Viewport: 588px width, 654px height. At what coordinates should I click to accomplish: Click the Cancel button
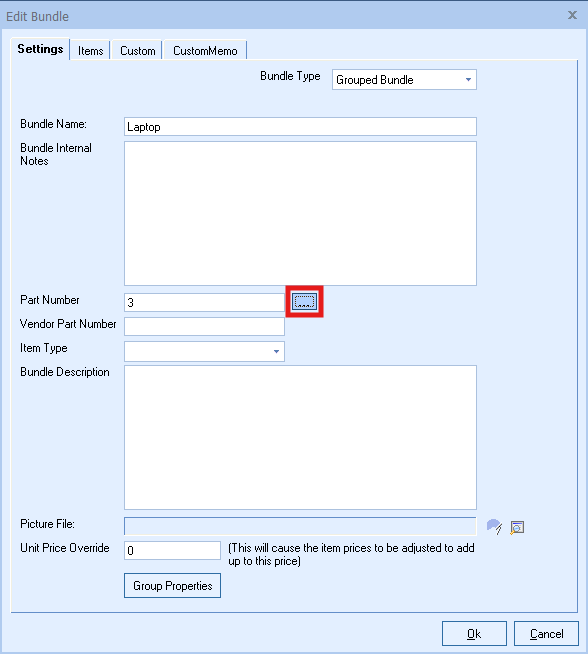click(x=546, y=634)
